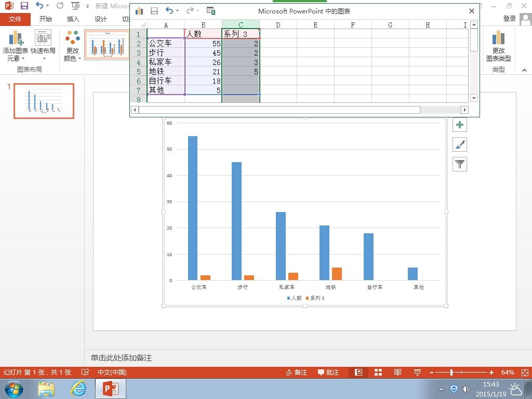Screen dimensions: 532x399
Task: Open Windows Start button
Action: (x=14, y=389)
